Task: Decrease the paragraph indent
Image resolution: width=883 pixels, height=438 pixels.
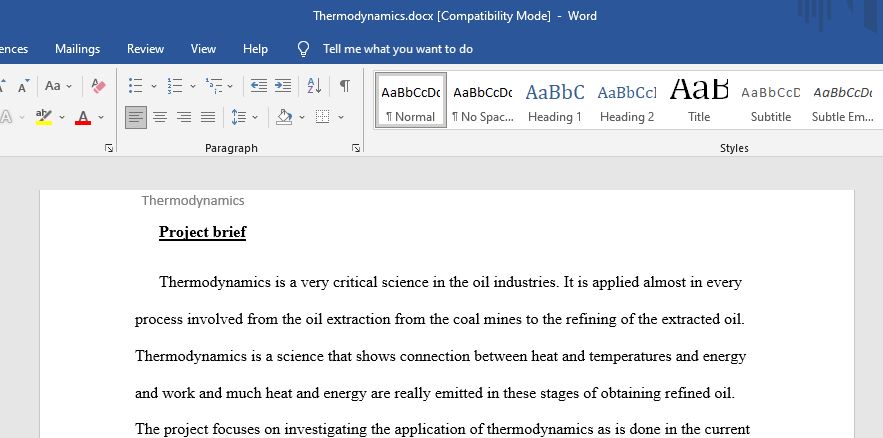Action: coord(258,86)
